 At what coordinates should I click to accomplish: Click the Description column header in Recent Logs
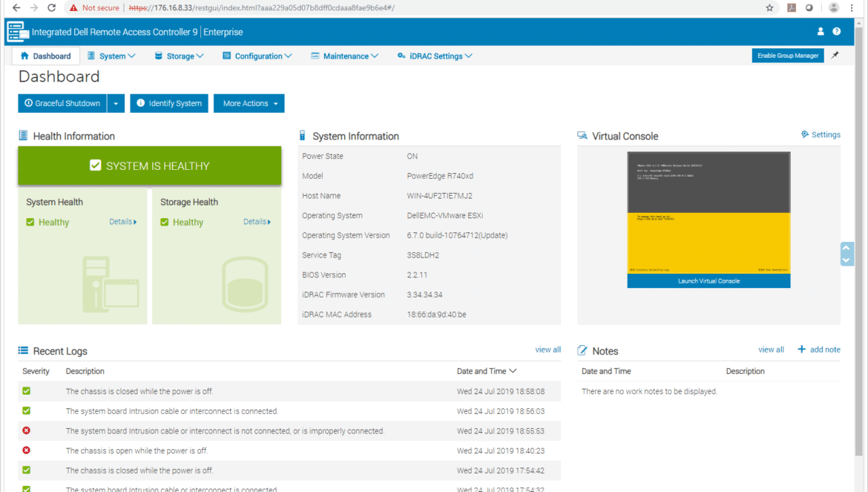(x=85, y=371)
